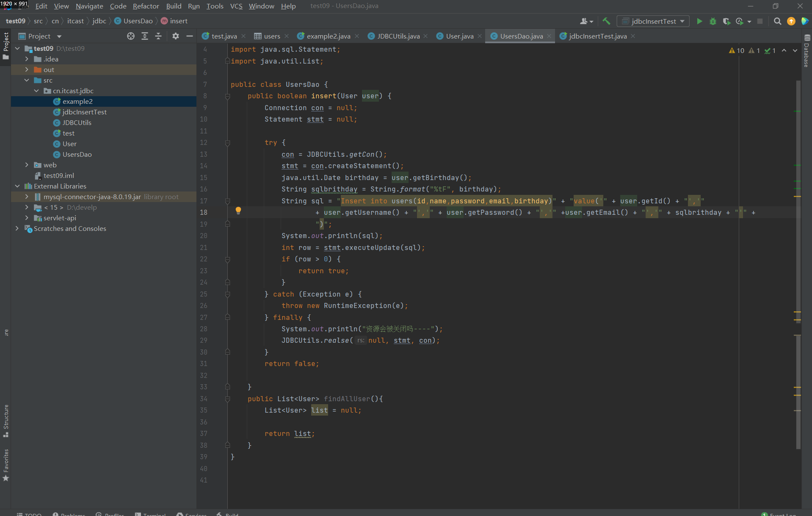Jump to next highlighted error arrow
Viewport: 812px width, 516px height.
pos(795,50)
